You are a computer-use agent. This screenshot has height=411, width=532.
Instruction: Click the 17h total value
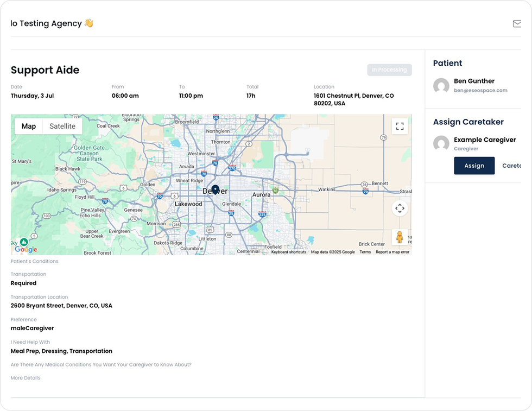point(251,96)
